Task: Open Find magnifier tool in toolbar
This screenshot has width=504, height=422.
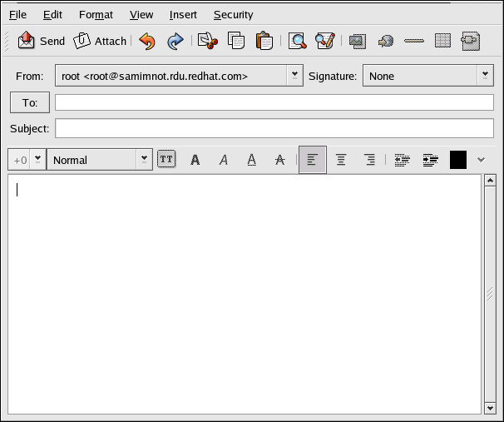Action: pos(297,41)
